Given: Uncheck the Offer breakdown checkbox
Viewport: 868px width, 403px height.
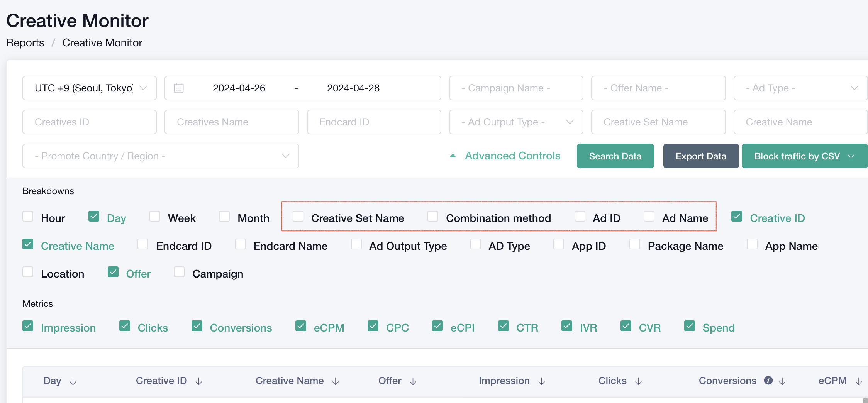Looking at the screenshot, I should tap(113, 272).
